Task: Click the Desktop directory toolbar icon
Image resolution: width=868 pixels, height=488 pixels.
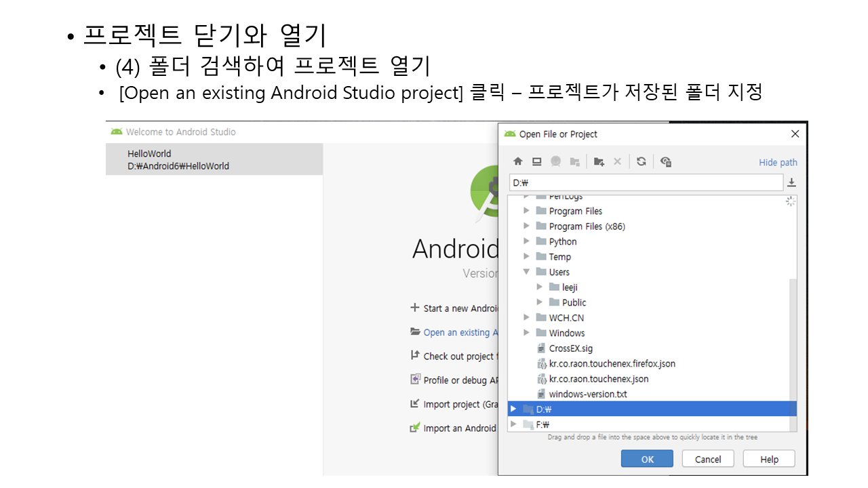Action: coord(536,162)
